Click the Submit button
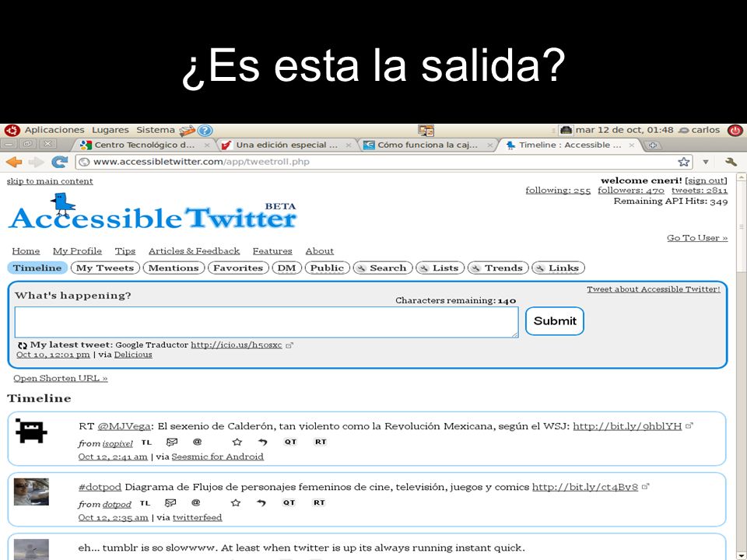 pyautogui.click(x=555, y=321)
